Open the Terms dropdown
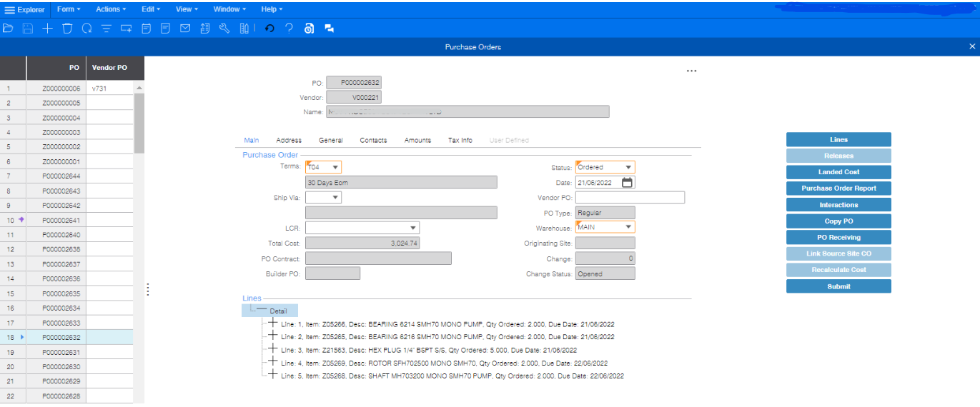 pyautogui.click(x=335, y=168)
